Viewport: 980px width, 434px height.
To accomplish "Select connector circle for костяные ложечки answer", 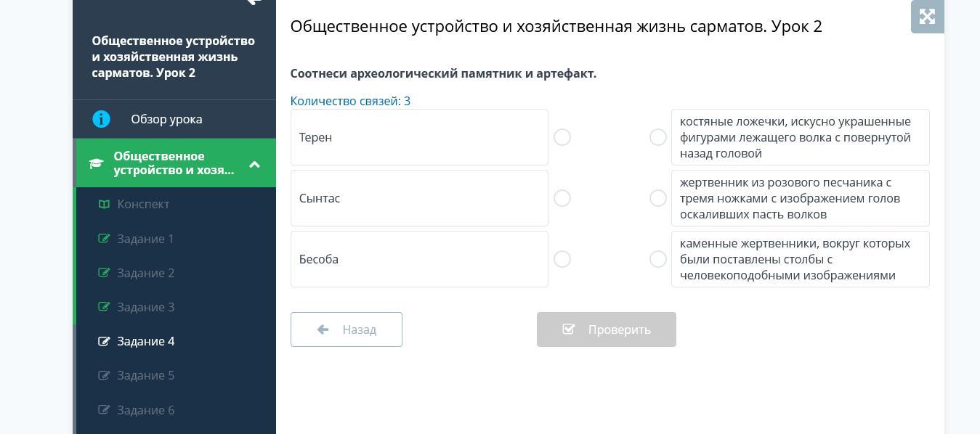I will (x=657, y=137).
